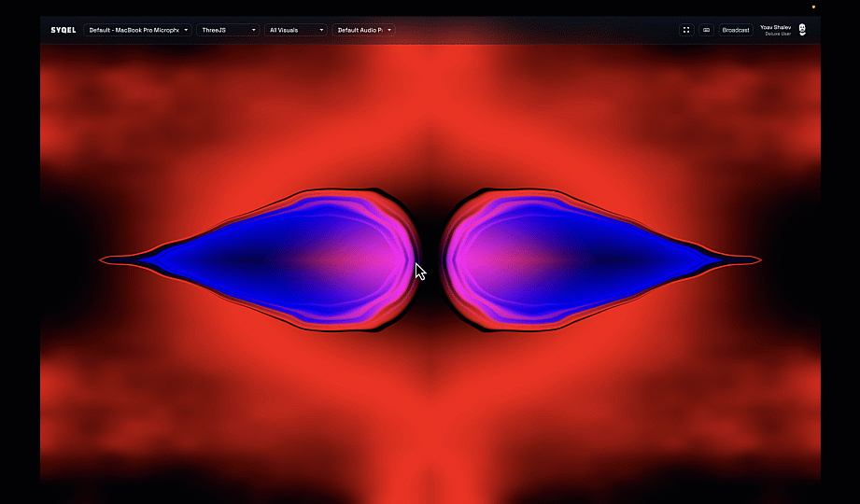This screenshot has height=504, width=860.
Task: Click the arrow on the All Visuals dropdown
Action: pyautogui.click(x=321, y=30)
